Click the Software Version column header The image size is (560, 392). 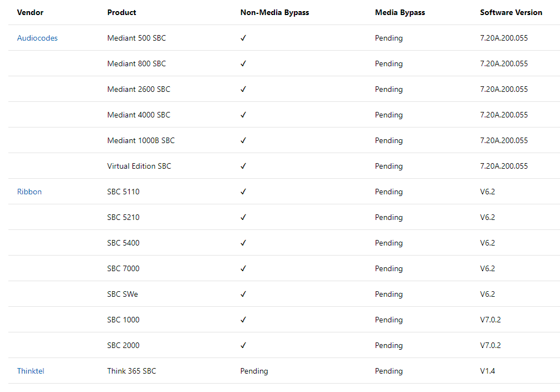point(511,13)
